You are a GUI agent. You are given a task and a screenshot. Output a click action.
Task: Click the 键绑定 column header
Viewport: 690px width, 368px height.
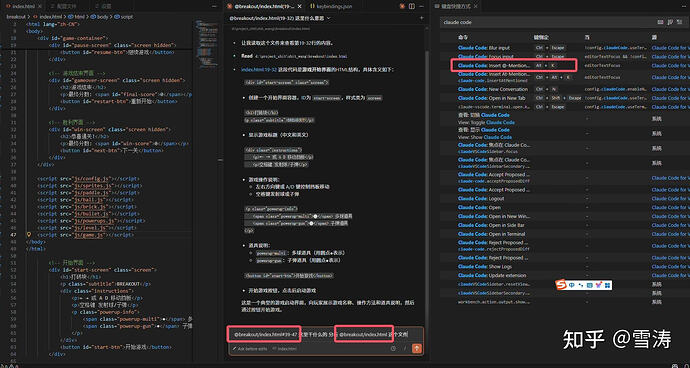(540, 37)
